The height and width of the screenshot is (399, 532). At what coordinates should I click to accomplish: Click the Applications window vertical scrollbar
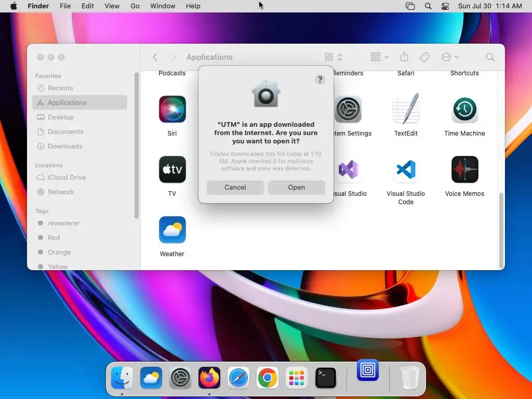[x=501, y=231]
